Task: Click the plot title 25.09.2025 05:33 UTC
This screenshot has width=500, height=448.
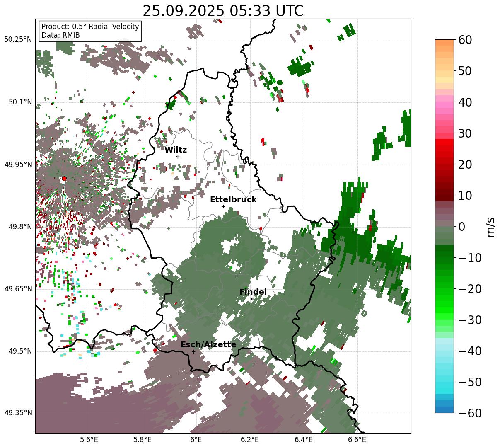Action: [223, 11]
